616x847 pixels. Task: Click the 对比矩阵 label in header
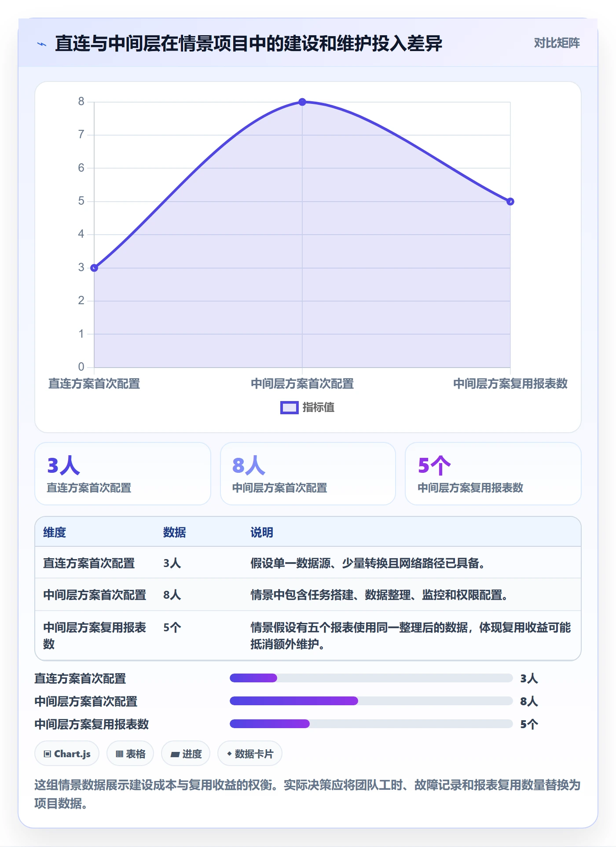pyautogui.click(x=557, y=43)
